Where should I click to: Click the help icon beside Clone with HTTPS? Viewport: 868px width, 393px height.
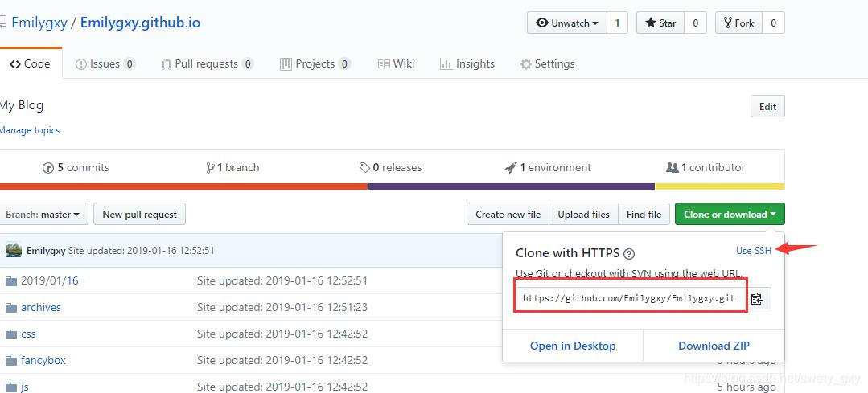pos(629,254)
